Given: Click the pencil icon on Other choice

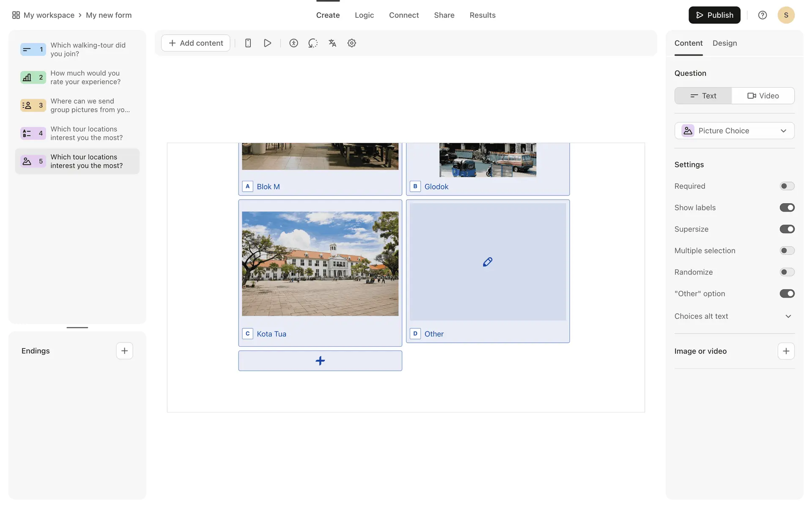Looking at the screenshot, I should (487, 262).
